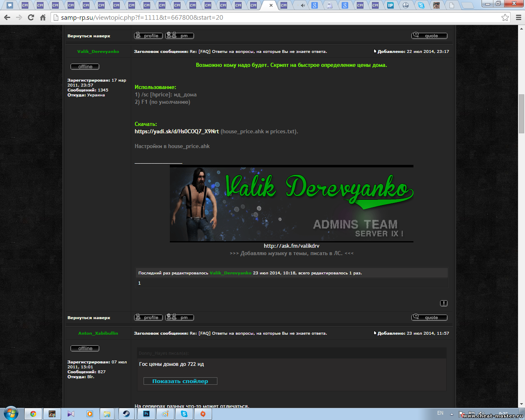Open the Chrome hamburger menu
Image resolution: width=525 pixels, height=420 pixels.
point(518,18)
